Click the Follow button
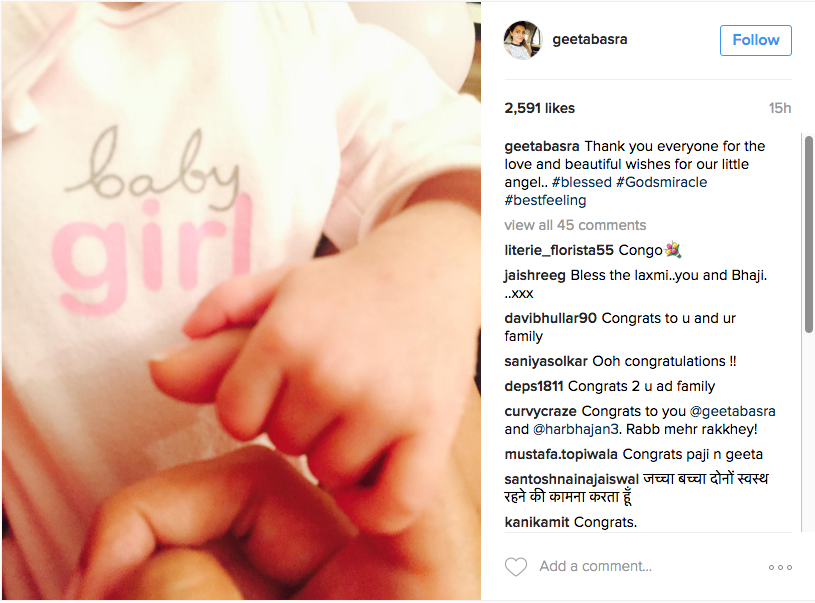The width and height of the screenshot is (815, 603). click(x=755, y=40)
